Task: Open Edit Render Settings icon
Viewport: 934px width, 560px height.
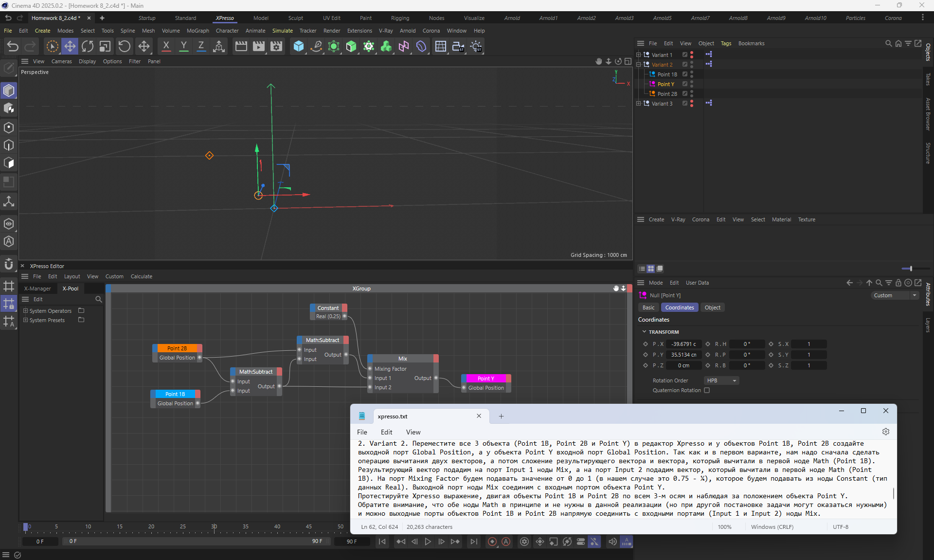Action: tap(276, 46)
